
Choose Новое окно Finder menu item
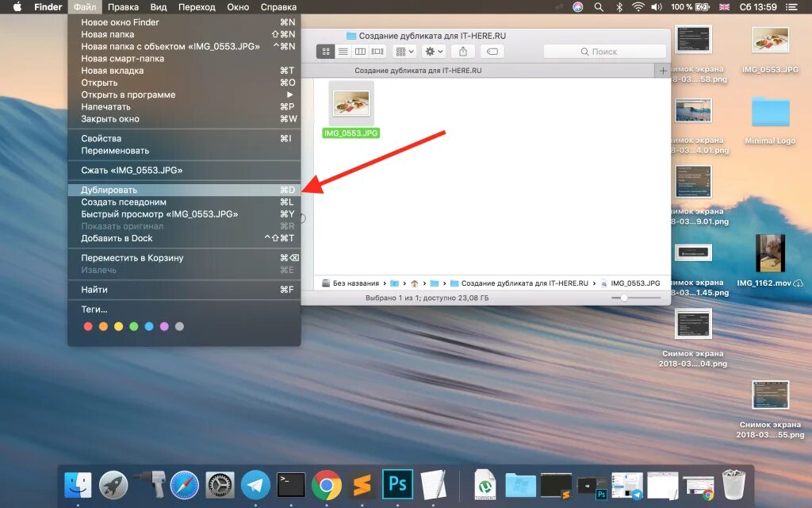184,22
